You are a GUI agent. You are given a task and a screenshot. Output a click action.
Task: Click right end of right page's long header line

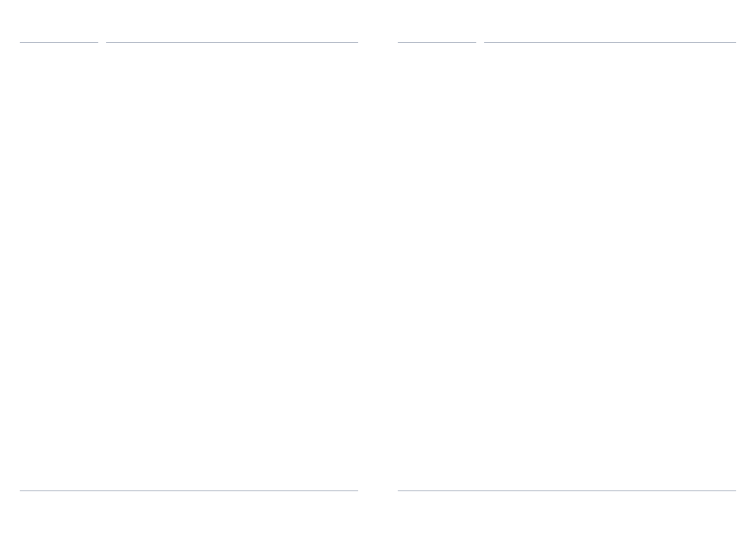coord(734,42)
